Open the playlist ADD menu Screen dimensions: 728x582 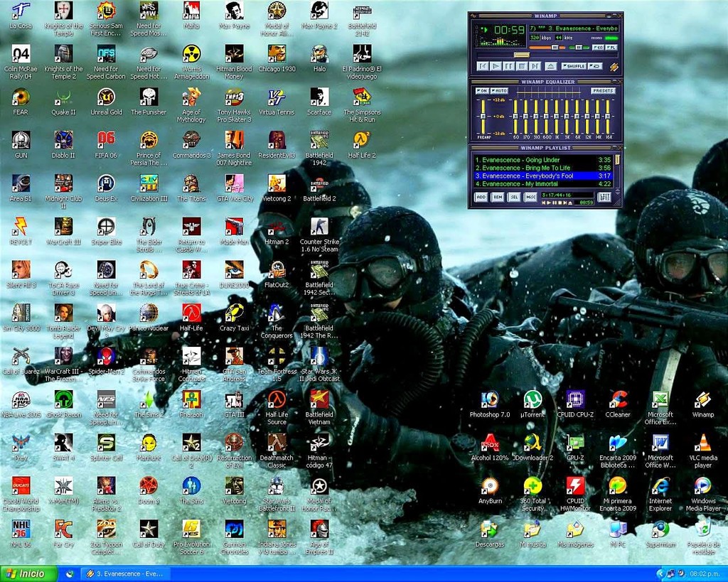tap(481, 197)
